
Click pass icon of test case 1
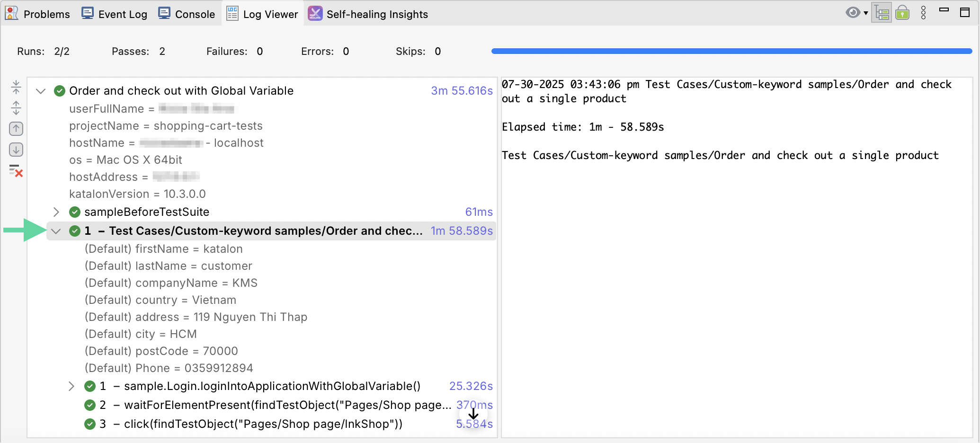tap(75, 231)
